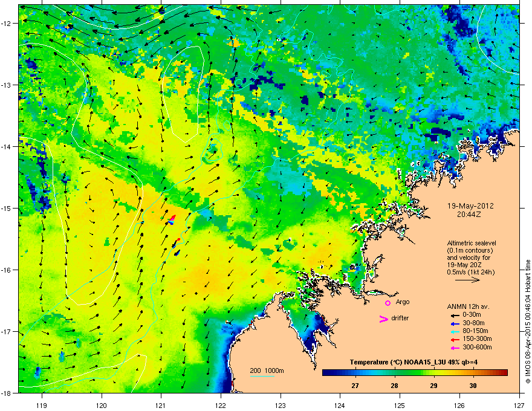Click the IMOS copyright timestamp text
Screen dimensions: 532x411
pos(528,322)
